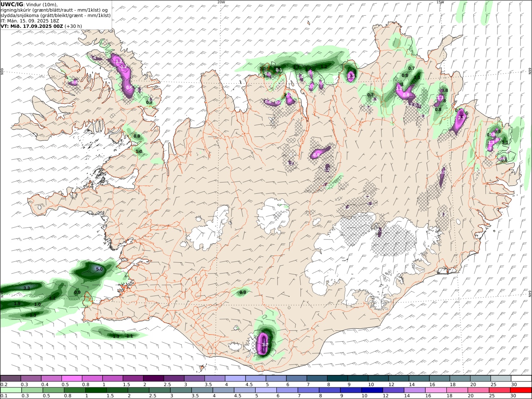The height and width of the screenshot is (399, 532).
Task: Select the 9 royal blue swatch, lower legend
Action: (x=351, y=390)
